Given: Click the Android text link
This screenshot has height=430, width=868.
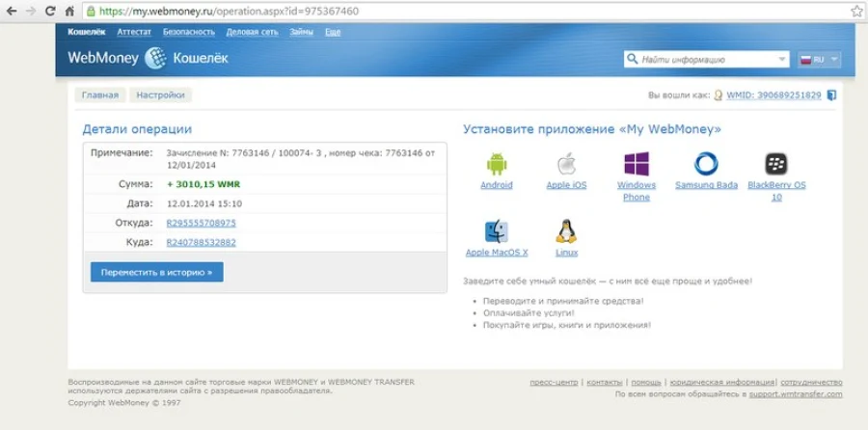Looking at the screenshot, I should coord(497,185).
